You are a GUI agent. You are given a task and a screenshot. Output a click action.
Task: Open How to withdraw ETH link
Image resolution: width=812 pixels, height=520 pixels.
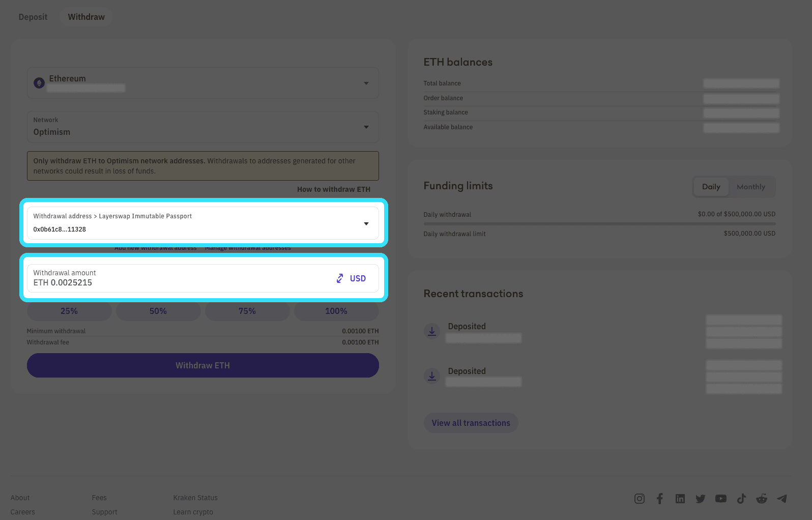click(334, 189)
